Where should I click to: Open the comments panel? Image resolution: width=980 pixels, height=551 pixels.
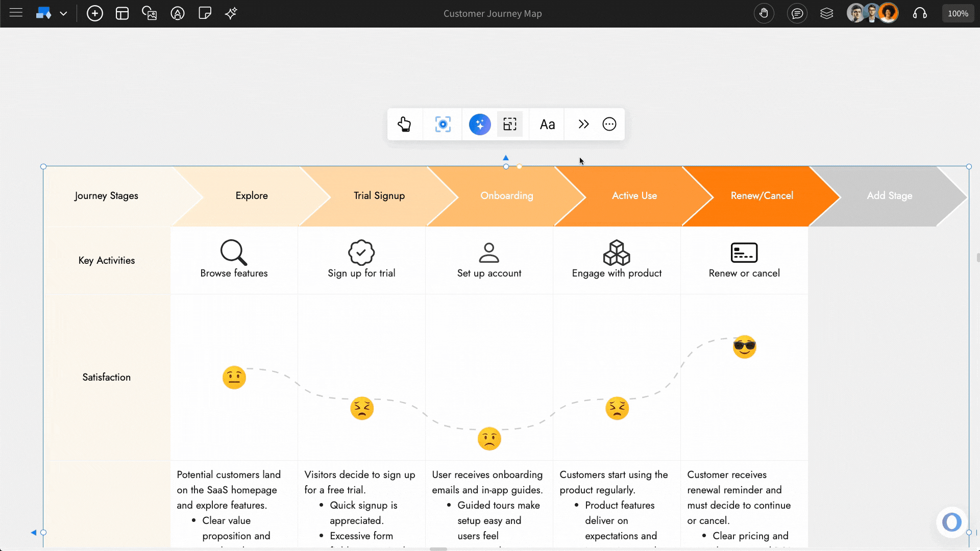coord(797,13)
